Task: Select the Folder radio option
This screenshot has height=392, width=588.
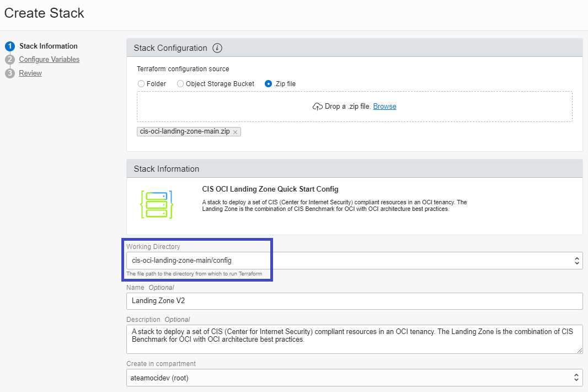Action: click(142, 84)
